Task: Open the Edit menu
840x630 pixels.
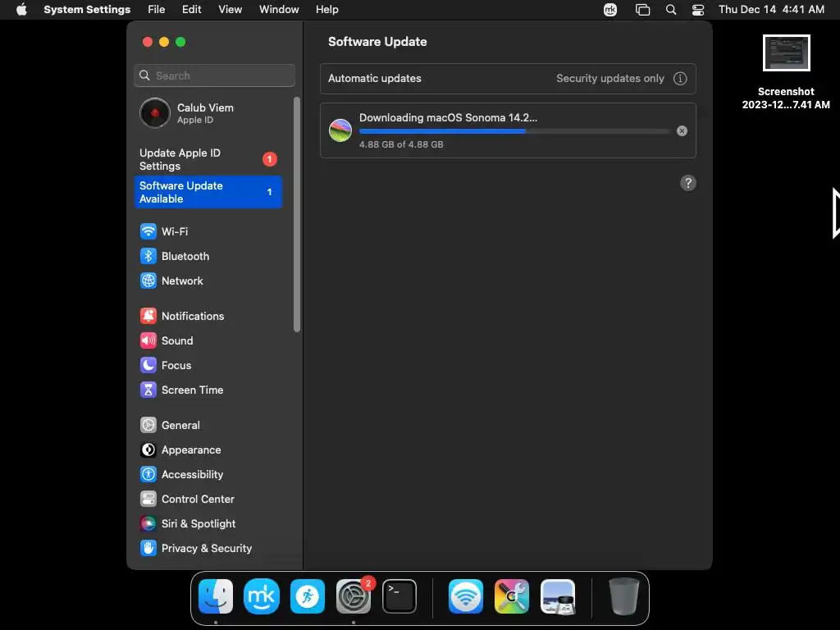Action: 191,10
